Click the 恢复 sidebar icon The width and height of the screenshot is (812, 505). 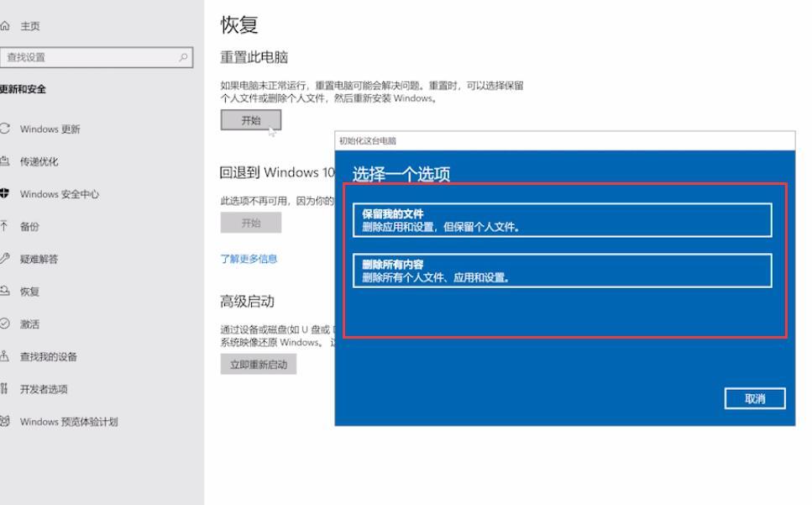(5, 291)
